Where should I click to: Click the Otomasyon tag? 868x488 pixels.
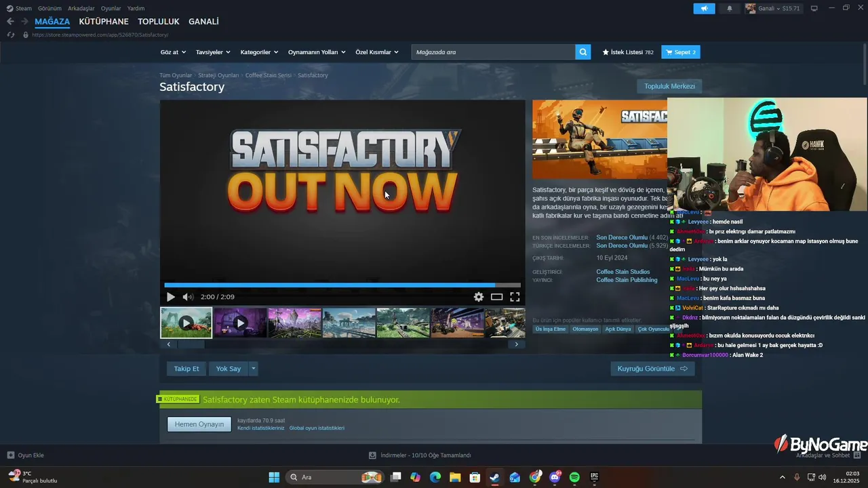coord(585,329)
